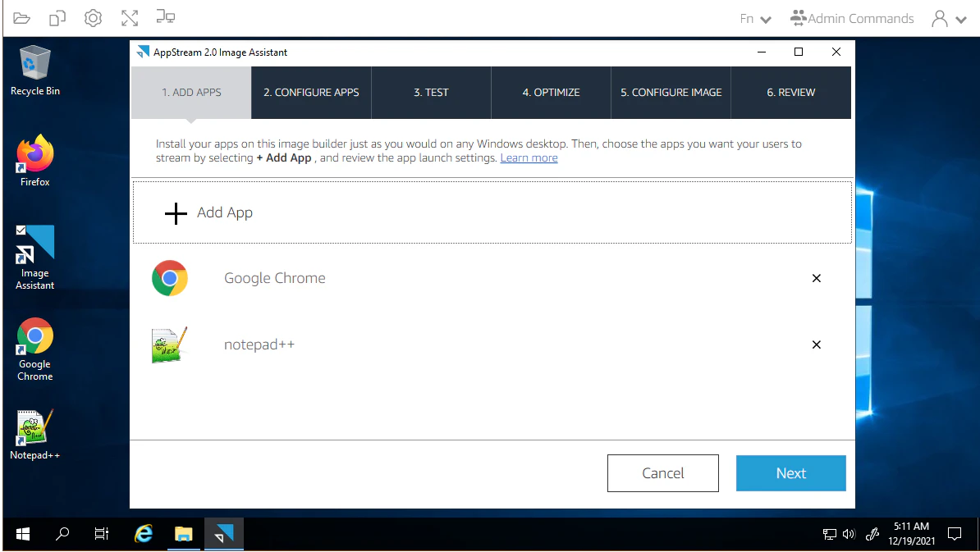Click the Add App button

pos(492,212)
